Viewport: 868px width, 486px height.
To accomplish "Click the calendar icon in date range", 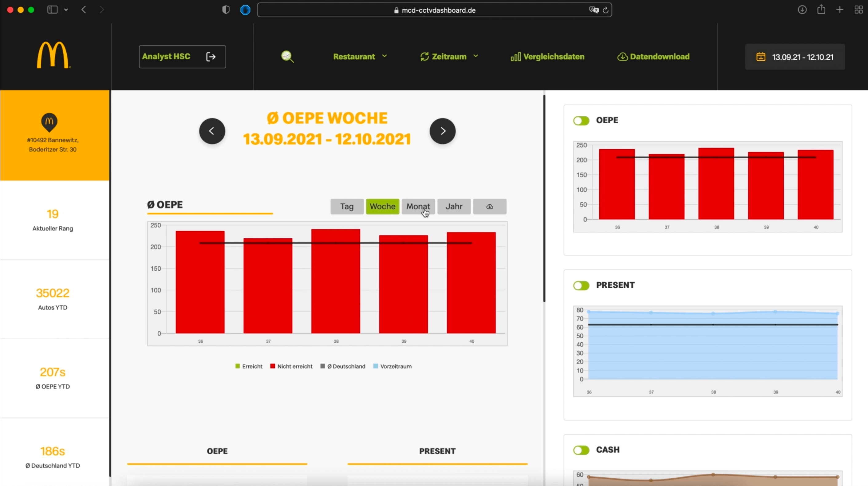I will (x=761, y=57).
